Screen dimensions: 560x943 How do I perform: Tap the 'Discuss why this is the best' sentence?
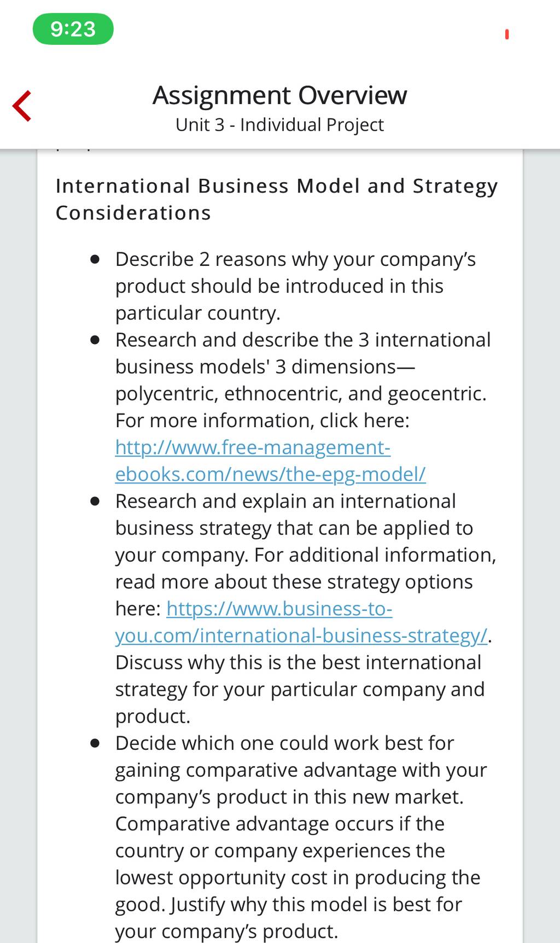300,689
